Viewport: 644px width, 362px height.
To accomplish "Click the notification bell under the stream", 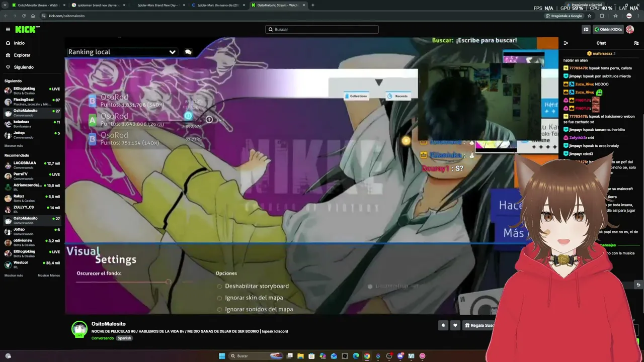I will [x=443, y=325].
